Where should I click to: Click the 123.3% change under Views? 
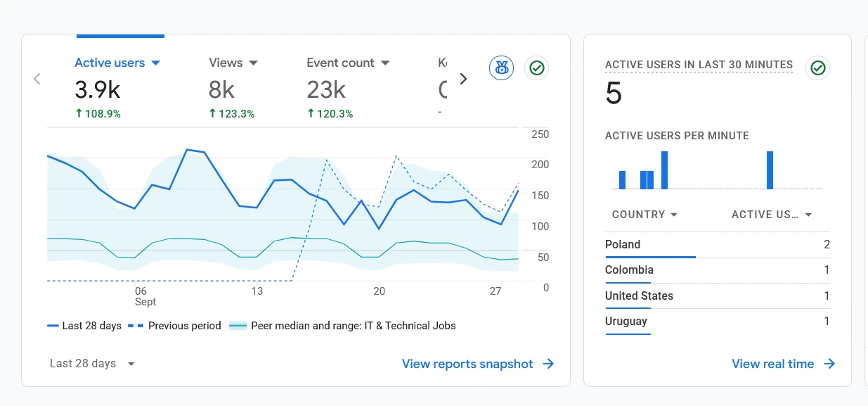point(232,113)
